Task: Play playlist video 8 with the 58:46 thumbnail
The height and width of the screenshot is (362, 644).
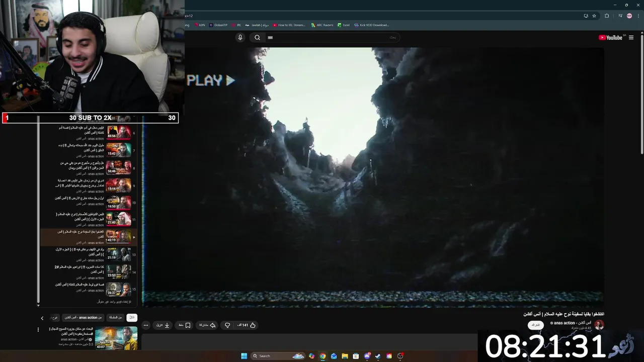Action: pos(119,167)
